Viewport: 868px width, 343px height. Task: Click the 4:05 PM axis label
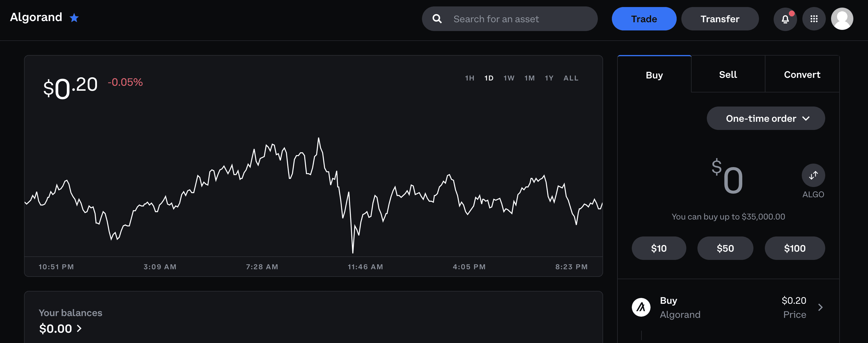tap(469, 267)
